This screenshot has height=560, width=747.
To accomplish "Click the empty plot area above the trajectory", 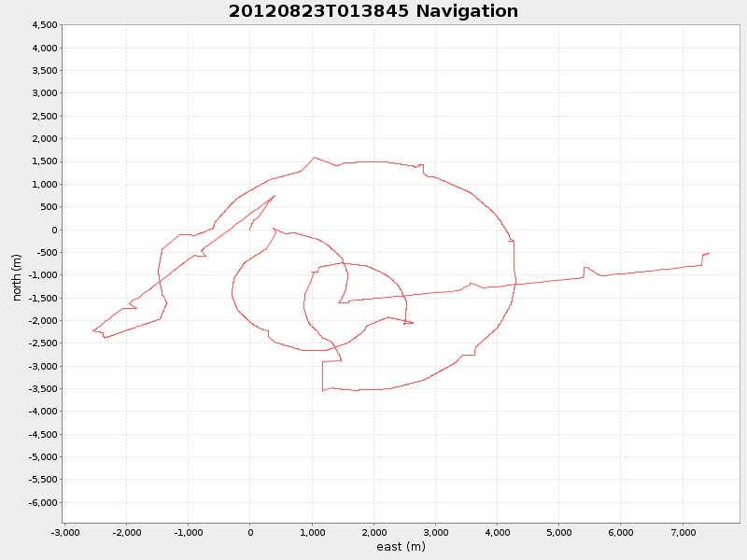I will click(373, 84).
